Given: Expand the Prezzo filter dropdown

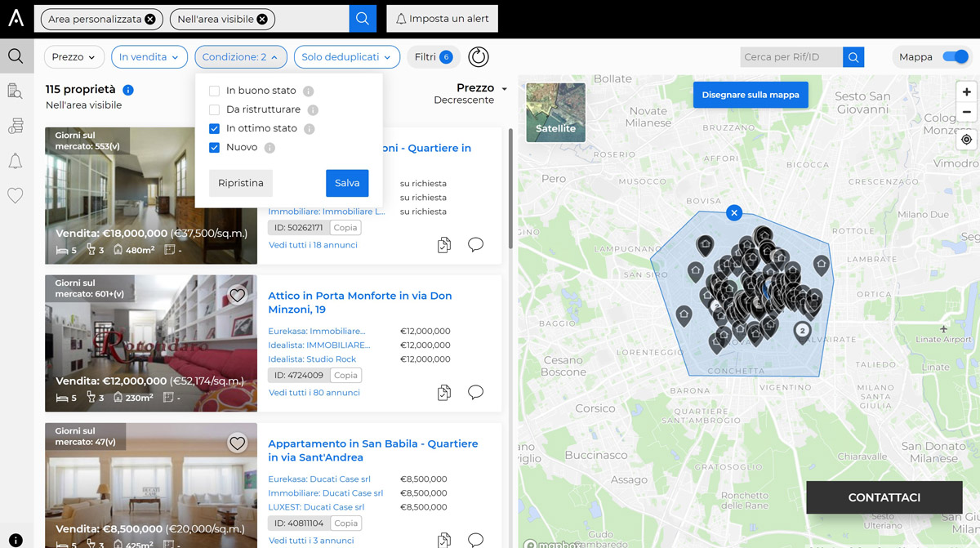Looking at the screenshot, I should pos(74,57).
